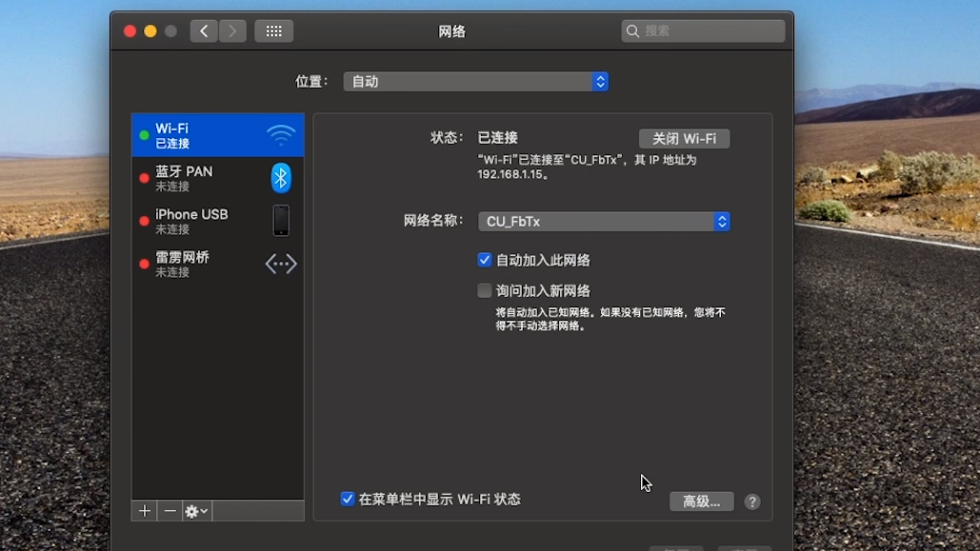Toggle 在菜单栏中显示 Wi-Fi 状态 checkbox
The image size is (980, 551).
pyautogui.click(x=348, y=499)
